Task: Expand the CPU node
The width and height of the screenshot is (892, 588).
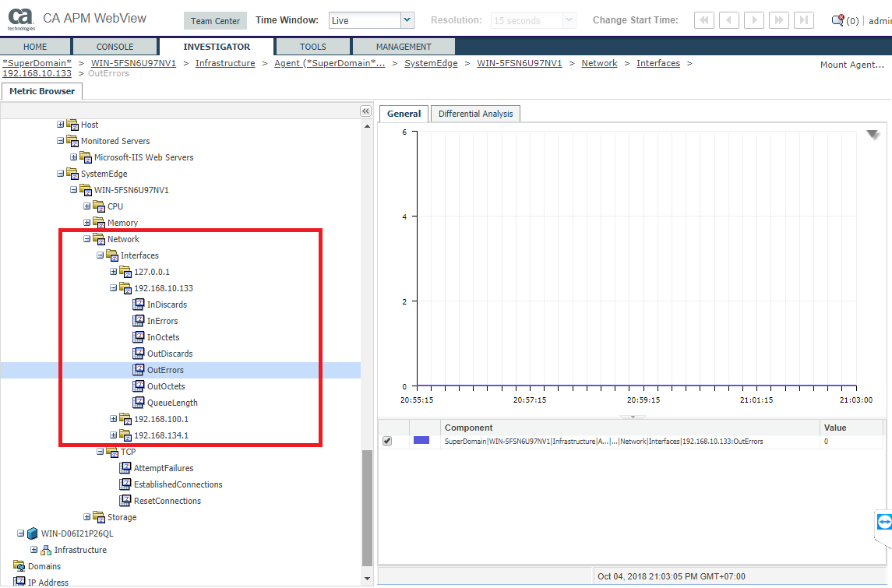Action: tap(86, 206)
